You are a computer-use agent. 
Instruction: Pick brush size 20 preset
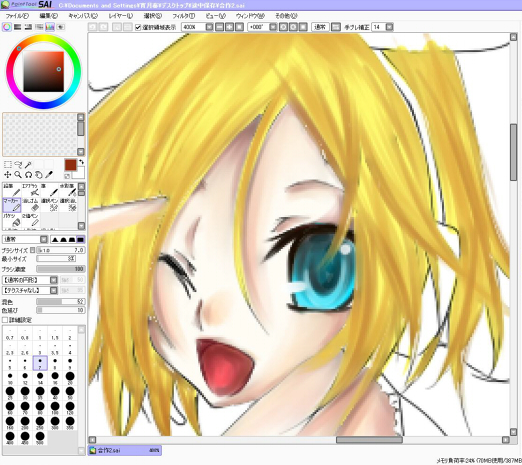pyautogui.click(x=70, y=378)
